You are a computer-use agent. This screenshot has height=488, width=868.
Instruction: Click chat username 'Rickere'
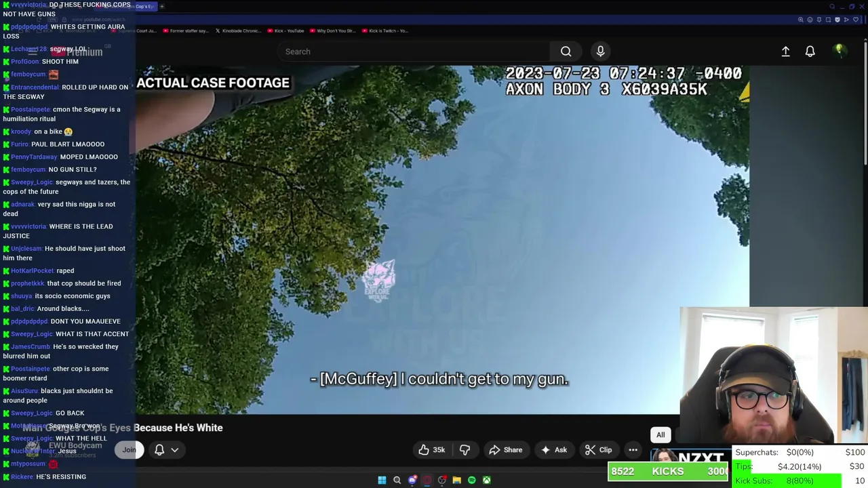point(22,476)
